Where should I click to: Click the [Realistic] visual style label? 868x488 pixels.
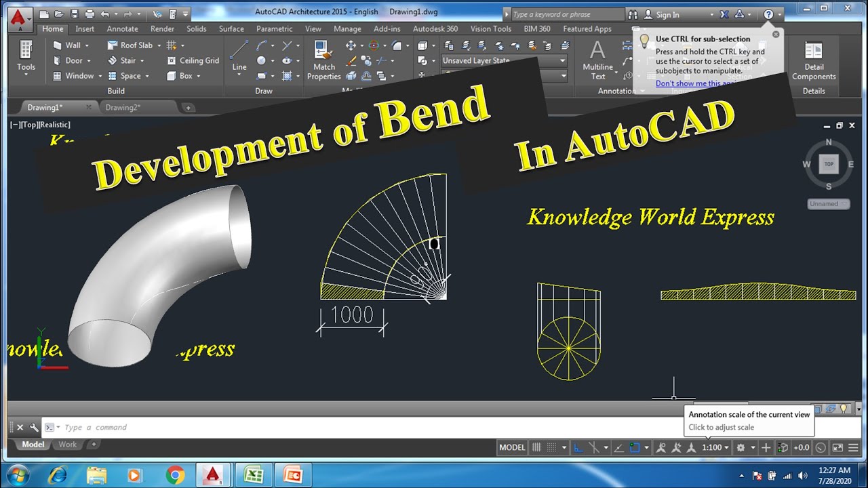point(55,125)
